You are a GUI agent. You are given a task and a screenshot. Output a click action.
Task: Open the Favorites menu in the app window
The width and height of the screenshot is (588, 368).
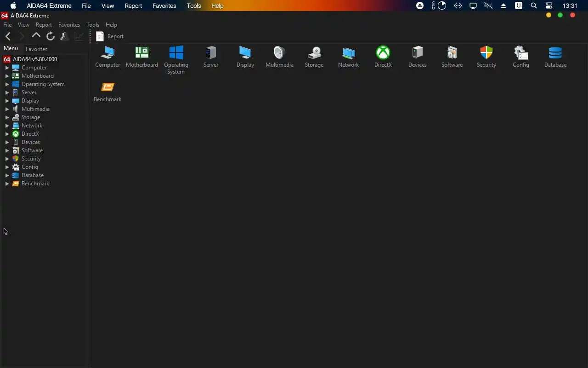pyautogui.click(x=69, y=25)
